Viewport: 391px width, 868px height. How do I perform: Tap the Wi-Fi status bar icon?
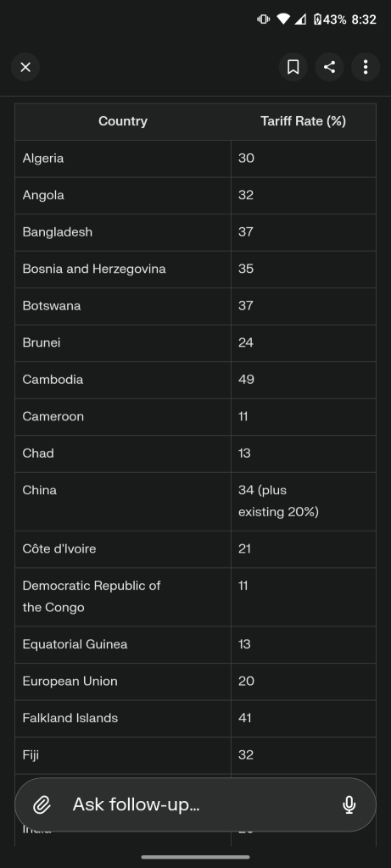coord(283,19)
